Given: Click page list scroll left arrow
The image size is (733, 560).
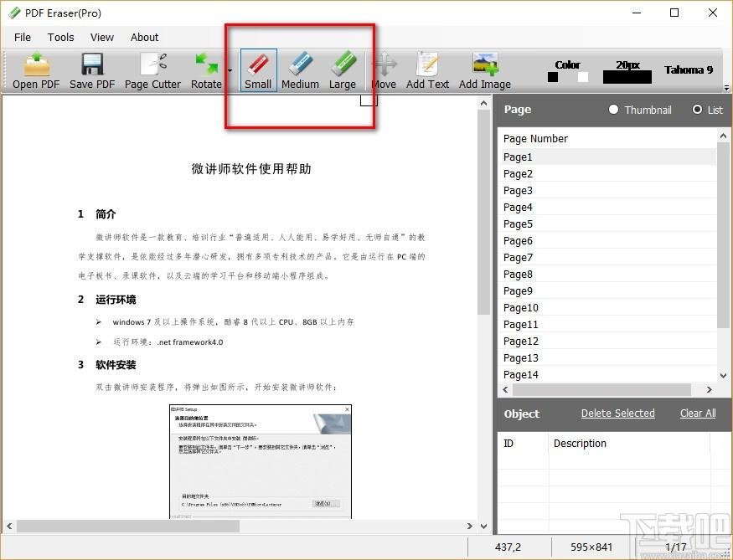Looking at the screenshot, I should pyautogui.click(x=505, y=389).
